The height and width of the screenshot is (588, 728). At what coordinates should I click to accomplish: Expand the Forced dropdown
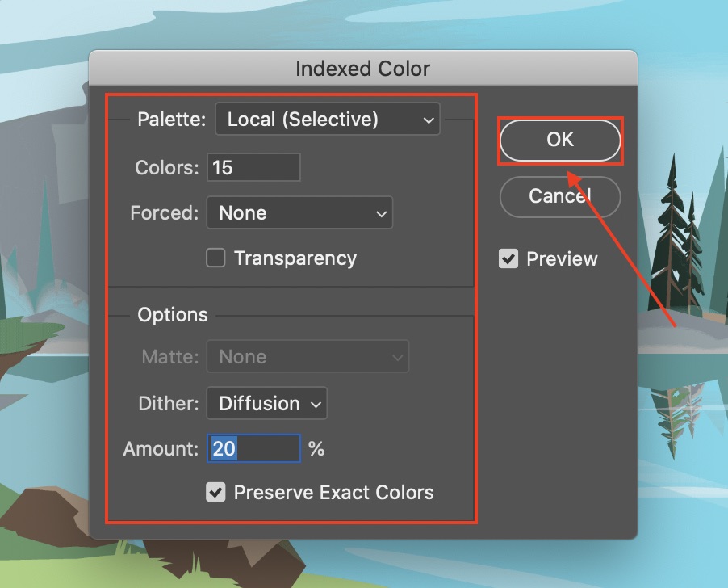coord(299,213)
